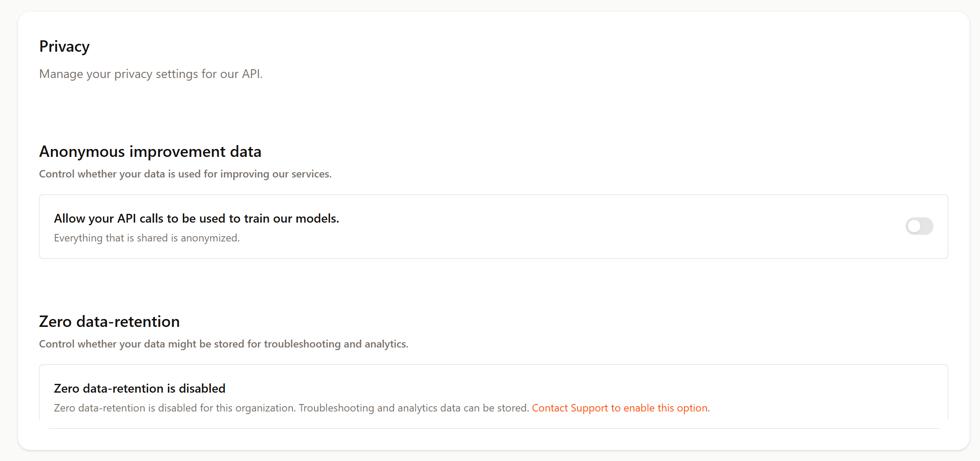Click 'Troubleshooting and analytics data can be stored' sentence
The width and height of the screenshot is (980, 461).
(413, 408)
